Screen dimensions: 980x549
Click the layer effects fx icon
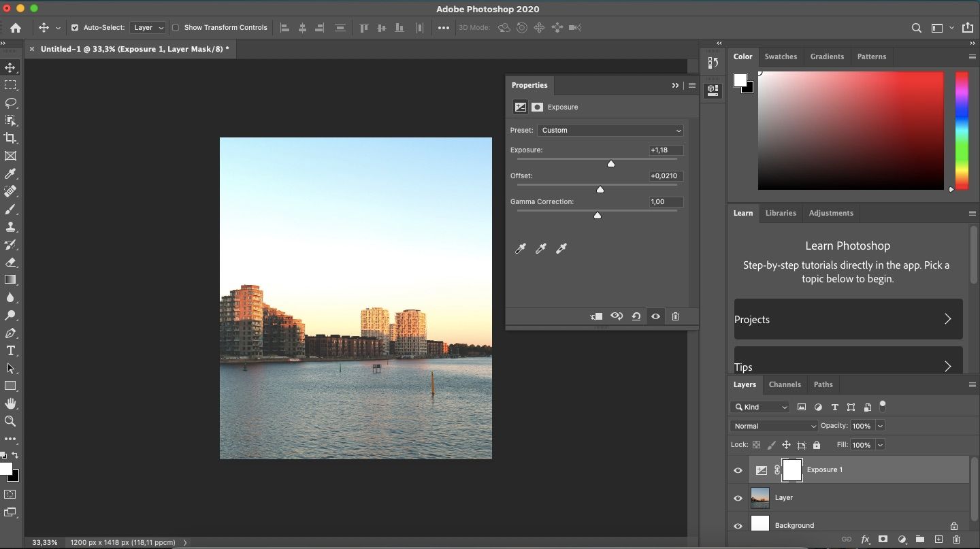865,539
